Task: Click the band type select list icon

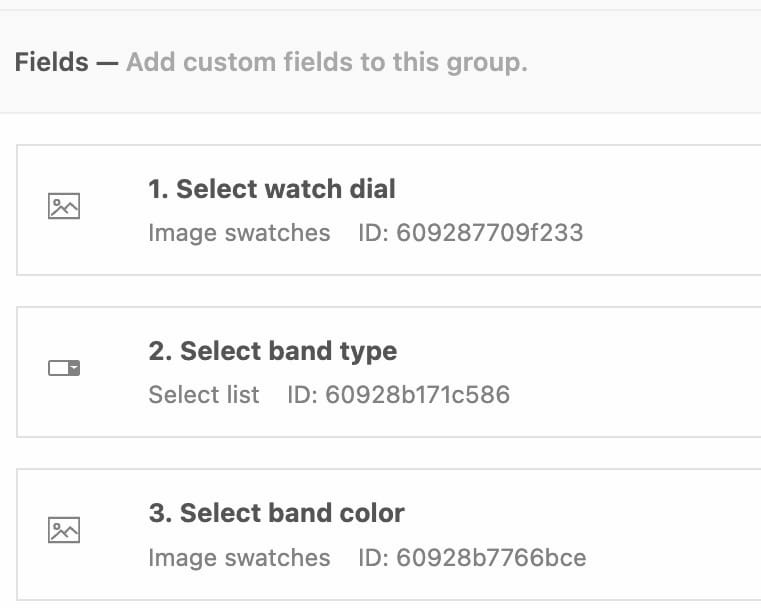Action: point(64,368)
